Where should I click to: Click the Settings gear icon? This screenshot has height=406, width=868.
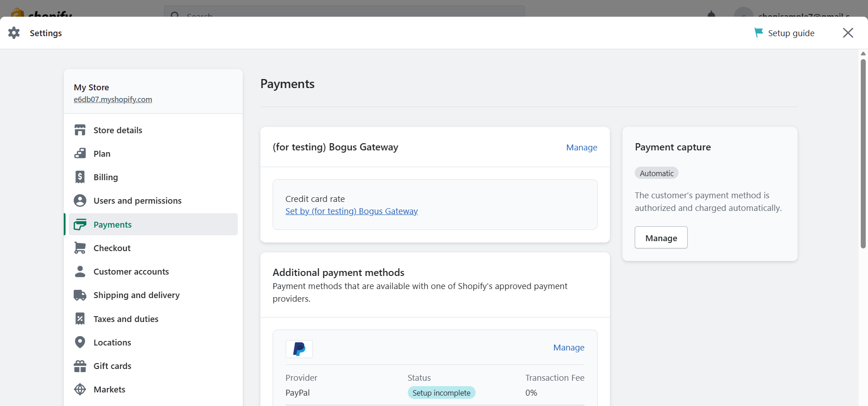tap(14, 33)
